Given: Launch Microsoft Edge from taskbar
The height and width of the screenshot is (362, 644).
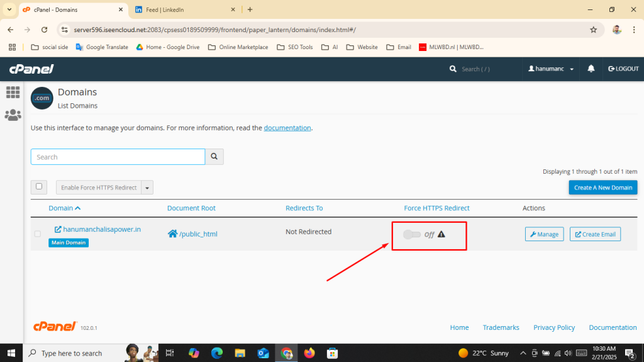Looking at the screenshot, I should click(217, 353).
